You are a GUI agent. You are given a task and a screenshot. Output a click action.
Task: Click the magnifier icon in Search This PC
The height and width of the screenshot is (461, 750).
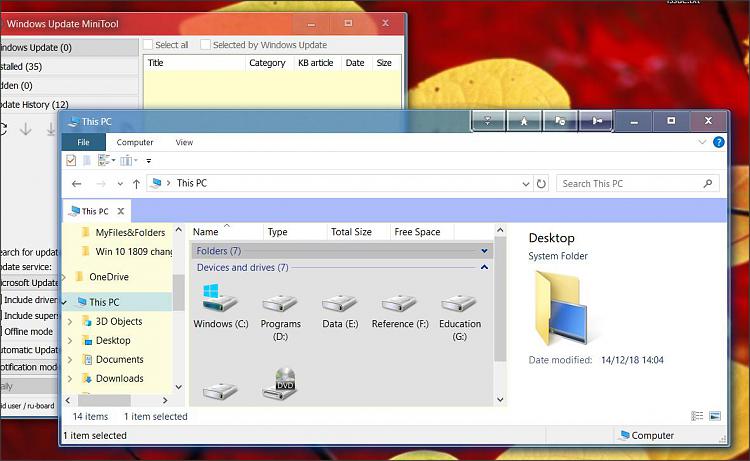tap(708, 183)
